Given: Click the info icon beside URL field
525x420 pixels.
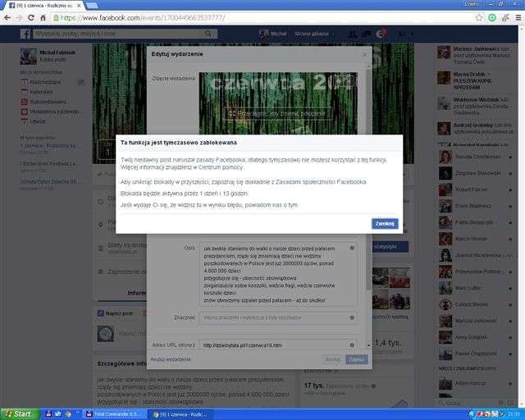Looking at the screenshot, I should pos(352,345).
